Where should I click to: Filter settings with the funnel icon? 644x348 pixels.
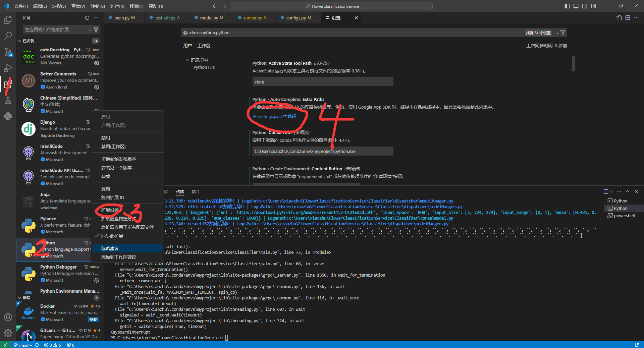pos(563,33)
